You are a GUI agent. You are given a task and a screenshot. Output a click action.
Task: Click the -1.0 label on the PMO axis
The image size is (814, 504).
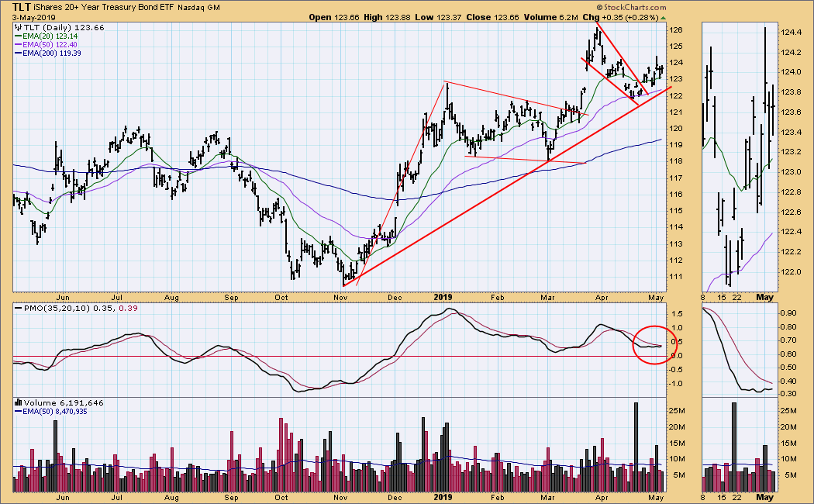[675, 384]
